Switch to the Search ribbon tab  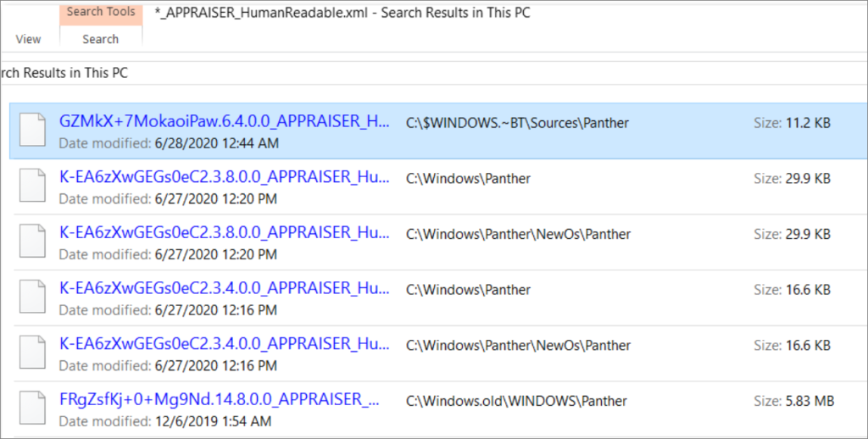100,39
